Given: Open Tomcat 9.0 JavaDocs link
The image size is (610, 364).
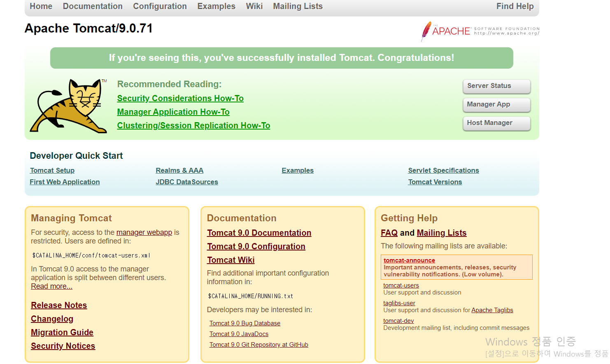Looking at the screenshot, I should pos(239,334).
